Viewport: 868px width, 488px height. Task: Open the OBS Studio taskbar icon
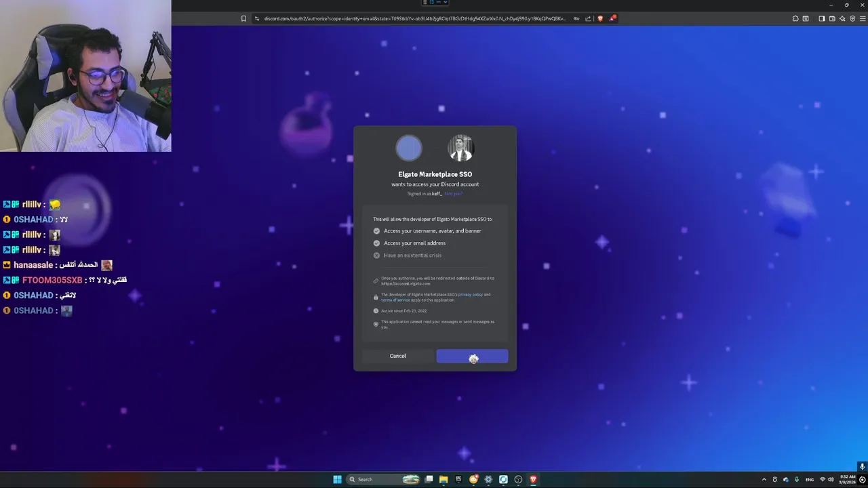coord(518,479)
